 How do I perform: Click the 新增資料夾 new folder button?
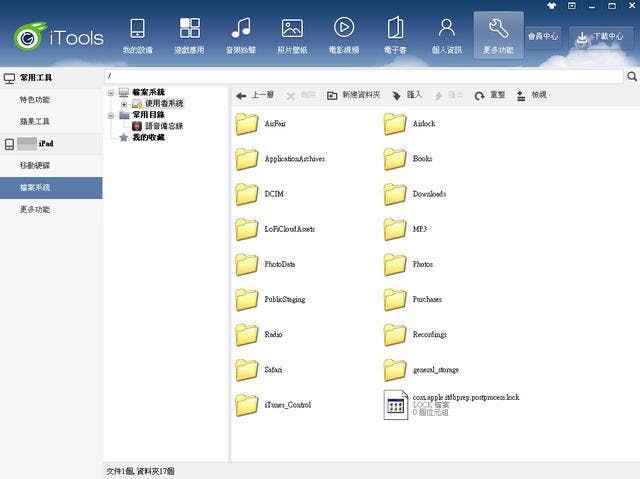[x=354, y=95]
